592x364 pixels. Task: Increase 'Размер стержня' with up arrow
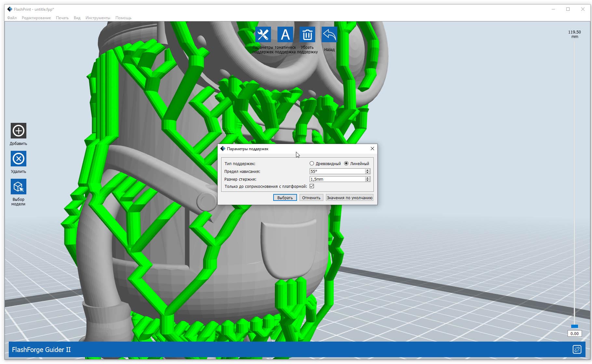(368, 178)
